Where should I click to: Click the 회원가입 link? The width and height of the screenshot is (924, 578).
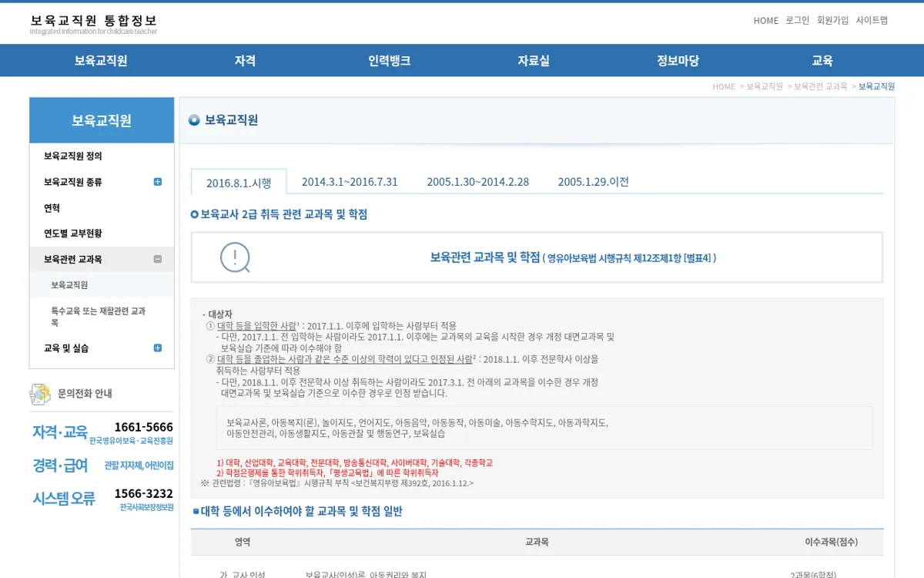pos(833,21)
